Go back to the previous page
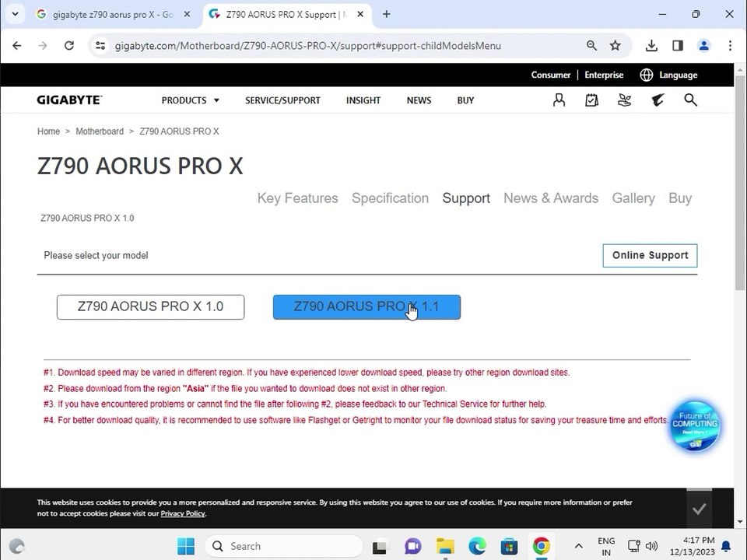The height and width of the screenshot is (560, 747). pyautogui.click(x=16, y=46)
